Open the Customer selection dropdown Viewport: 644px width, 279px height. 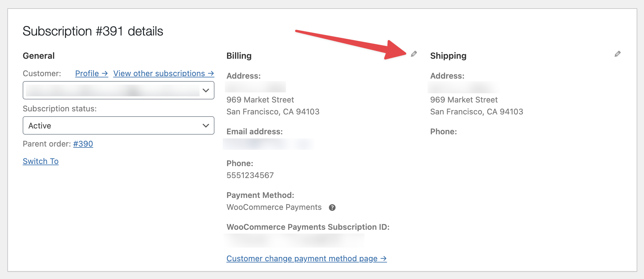118,91
